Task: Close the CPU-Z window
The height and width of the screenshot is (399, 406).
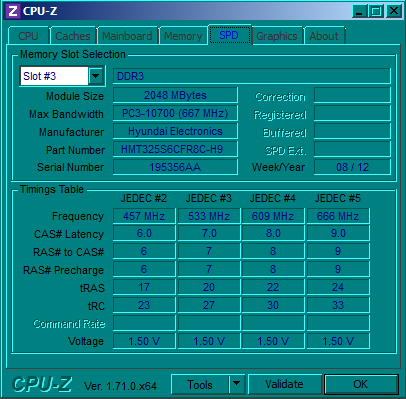Action: pyautogui.click(x=394, y=11)
